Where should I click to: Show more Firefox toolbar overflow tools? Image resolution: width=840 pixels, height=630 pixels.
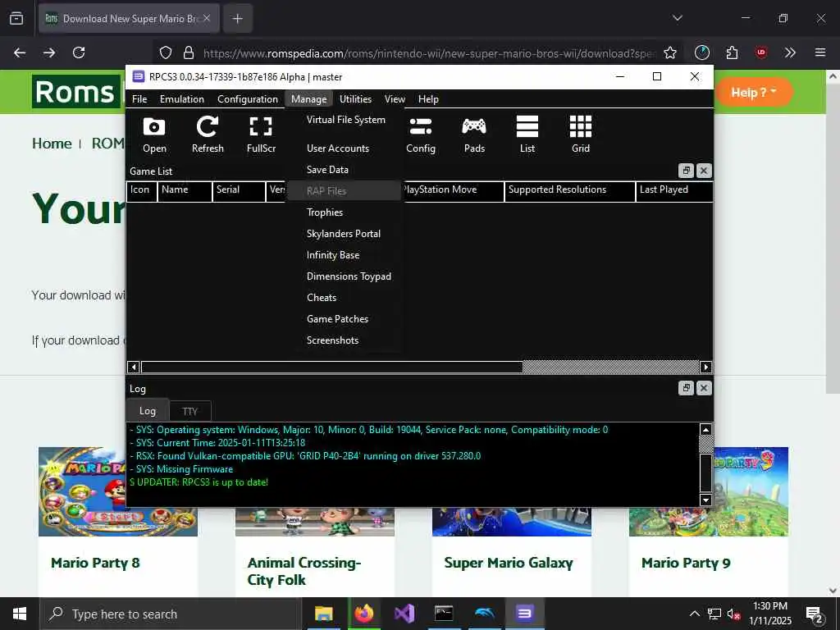coord(790,52)
